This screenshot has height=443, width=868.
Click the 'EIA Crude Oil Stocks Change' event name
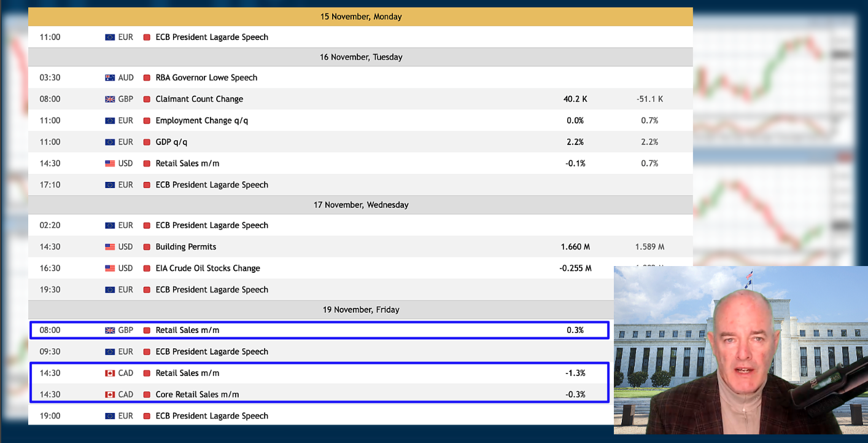click(x=208, y=269)
